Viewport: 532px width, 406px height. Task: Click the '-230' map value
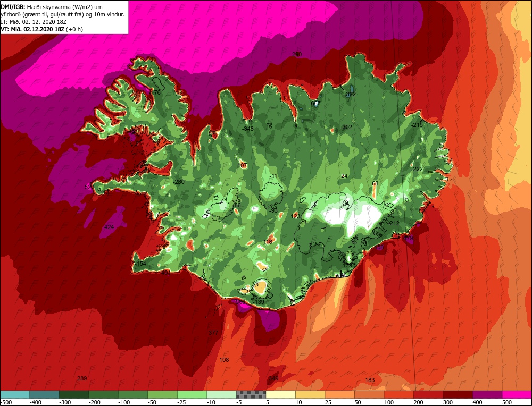coord(178,182)
